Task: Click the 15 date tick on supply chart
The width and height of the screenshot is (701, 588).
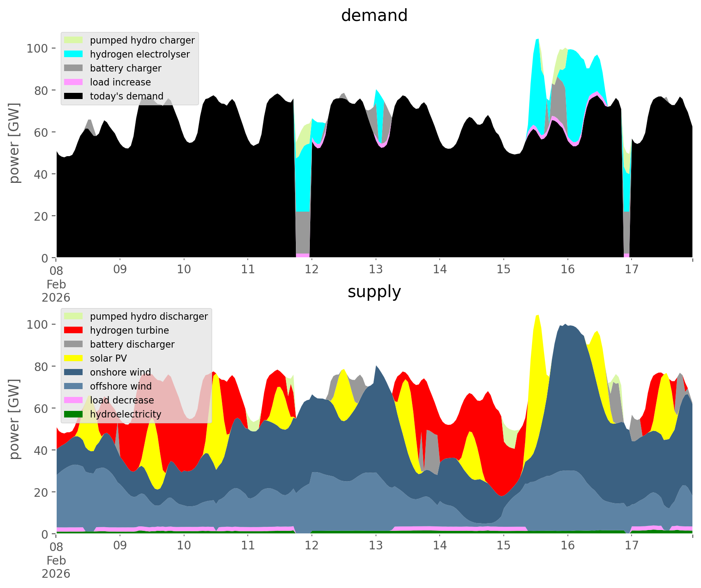Action: (x=503, y=546)
